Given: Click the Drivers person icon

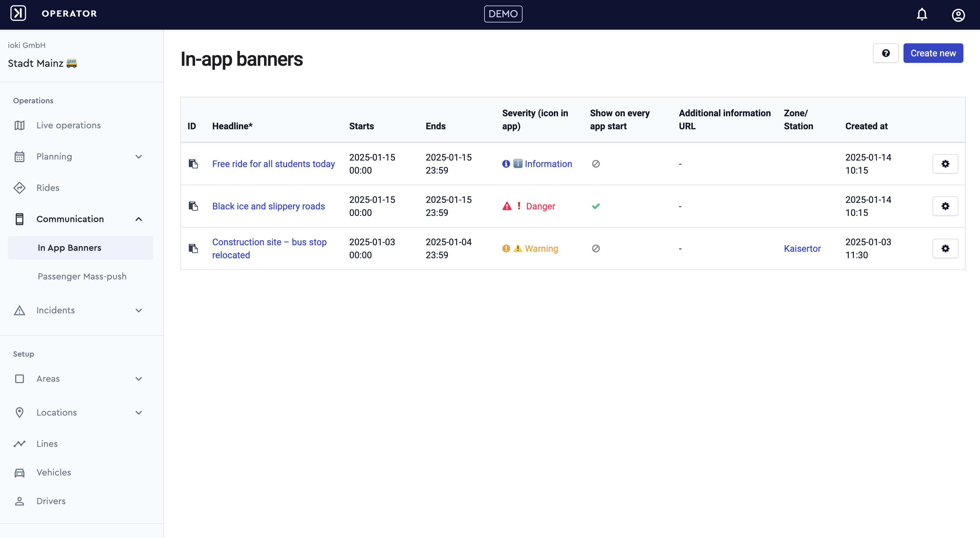Looking at the screenshot, I should 20,501.
